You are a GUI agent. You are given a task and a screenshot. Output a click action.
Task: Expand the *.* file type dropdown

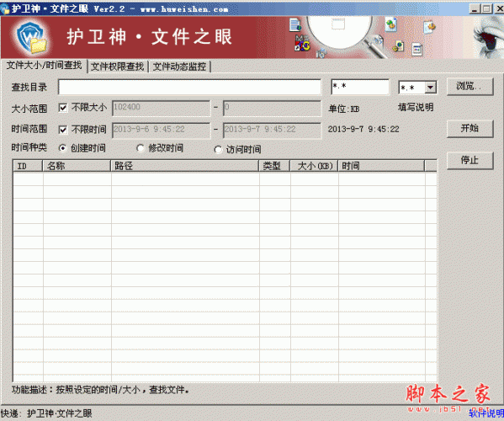click(431, 88)
